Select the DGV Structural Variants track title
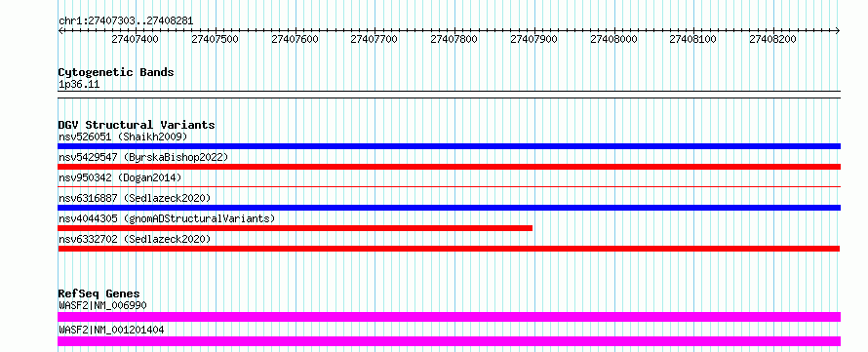This screenshot has width=868, height=352. click(x=137, y=125)
